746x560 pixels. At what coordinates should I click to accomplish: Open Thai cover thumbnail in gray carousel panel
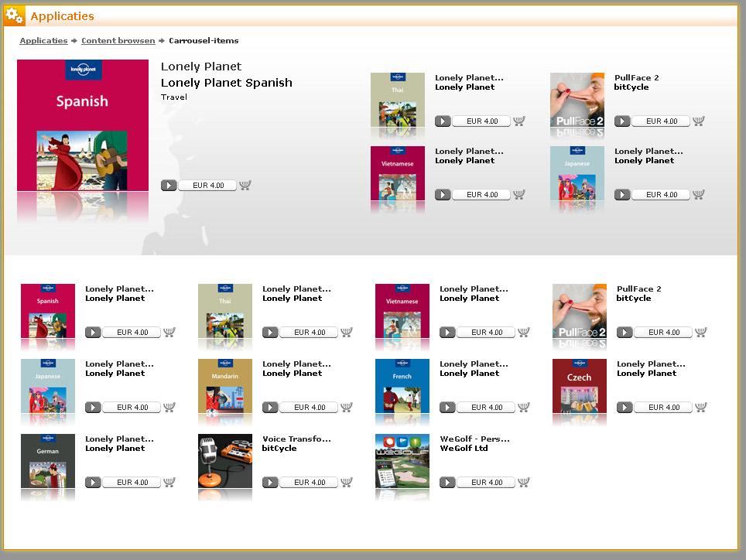click(x=398, y=99)
